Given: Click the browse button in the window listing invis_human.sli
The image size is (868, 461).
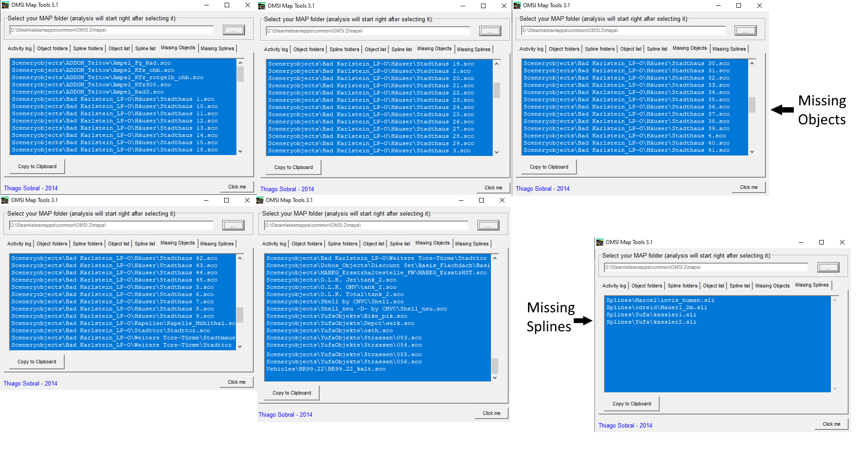Looking at the screenshot, I should click(x=828, y=268).
